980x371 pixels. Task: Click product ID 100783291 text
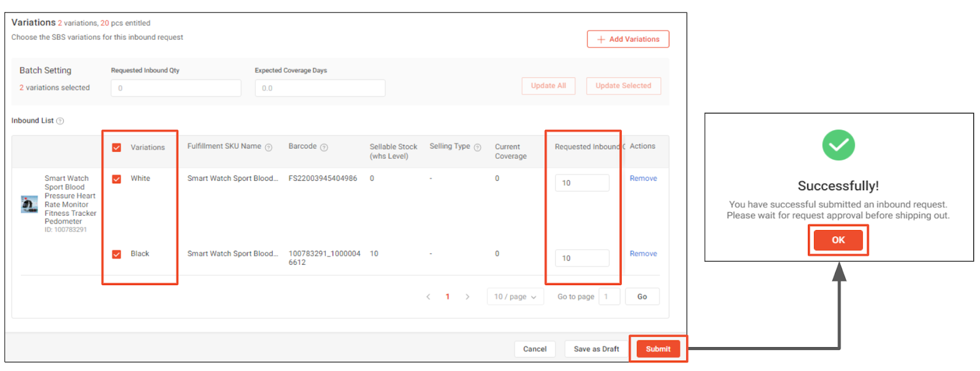pyautogui.click(x=66, y=230)
